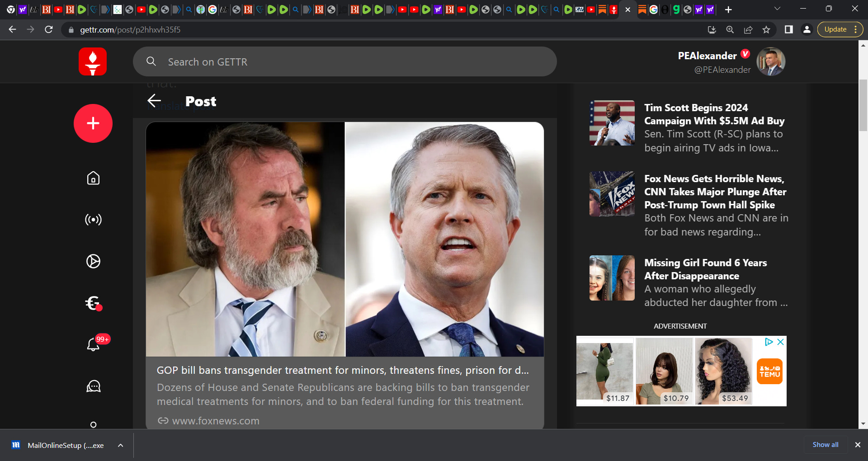Open the new tab plus button

(x=728, y=9)
